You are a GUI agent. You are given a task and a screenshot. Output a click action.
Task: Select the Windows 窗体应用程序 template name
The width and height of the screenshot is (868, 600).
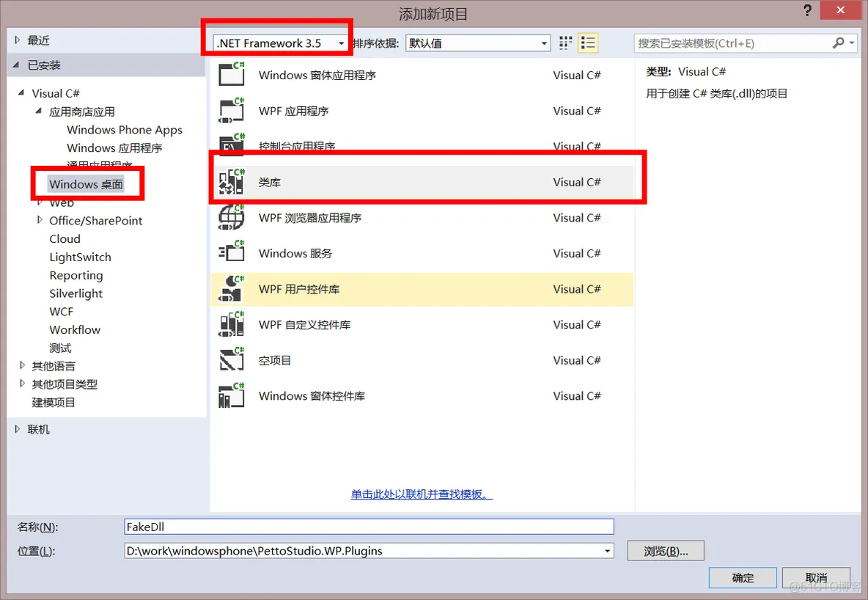tap(317, 75)
